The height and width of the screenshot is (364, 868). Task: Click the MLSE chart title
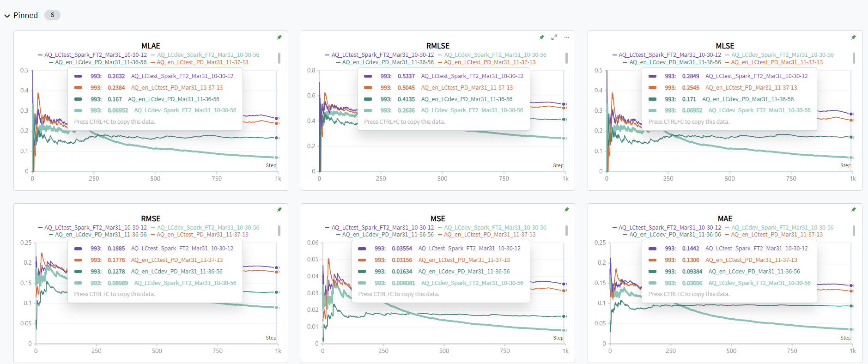click(725, 46)
